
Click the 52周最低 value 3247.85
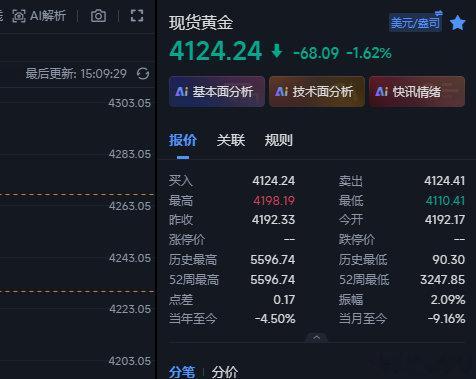tap(442, 280)
